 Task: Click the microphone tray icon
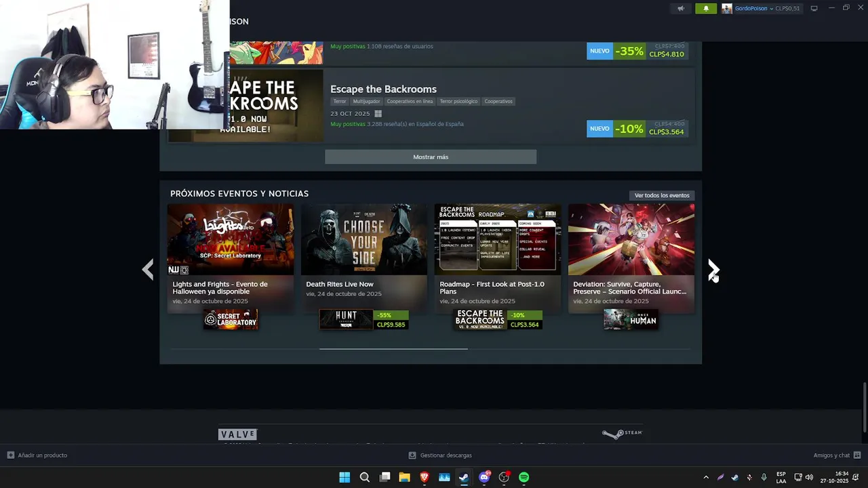click(764, 477)
